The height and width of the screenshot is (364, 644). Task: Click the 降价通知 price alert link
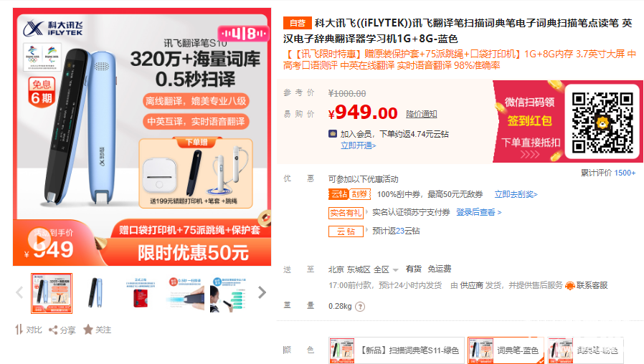[x=422, y=114]
